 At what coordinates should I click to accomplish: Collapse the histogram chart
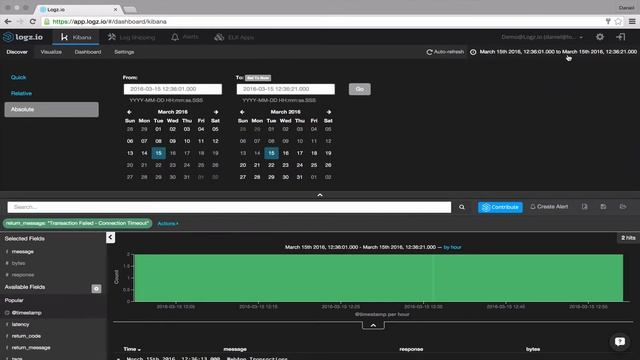coord(373,325)
